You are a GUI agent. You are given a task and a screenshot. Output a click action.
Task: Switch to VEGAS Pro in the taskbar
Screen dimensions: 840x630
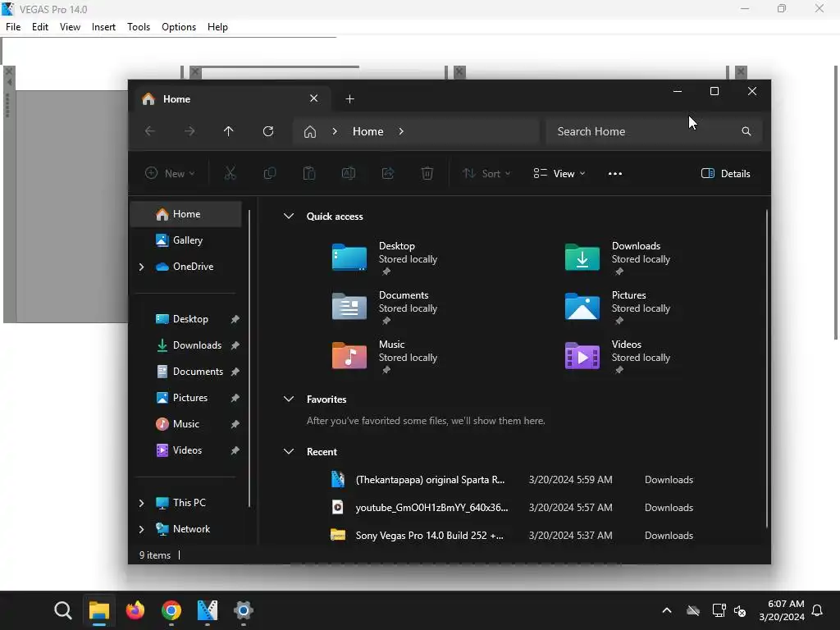click(x=208, y=610)
